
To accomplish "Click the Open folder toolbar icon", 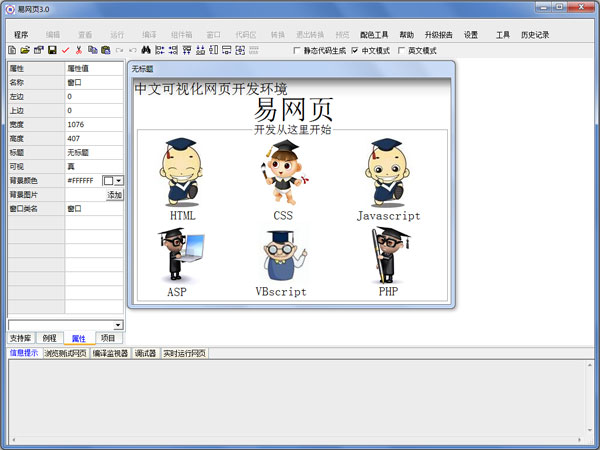I will pos(25,50).
